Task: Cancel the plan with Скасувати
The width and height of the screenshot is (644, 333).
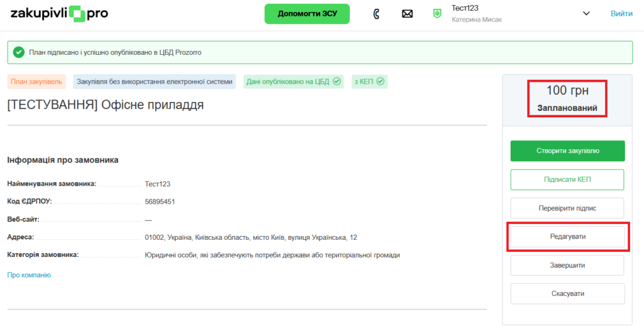Action: pyautogui.click(x=567, y=293)
